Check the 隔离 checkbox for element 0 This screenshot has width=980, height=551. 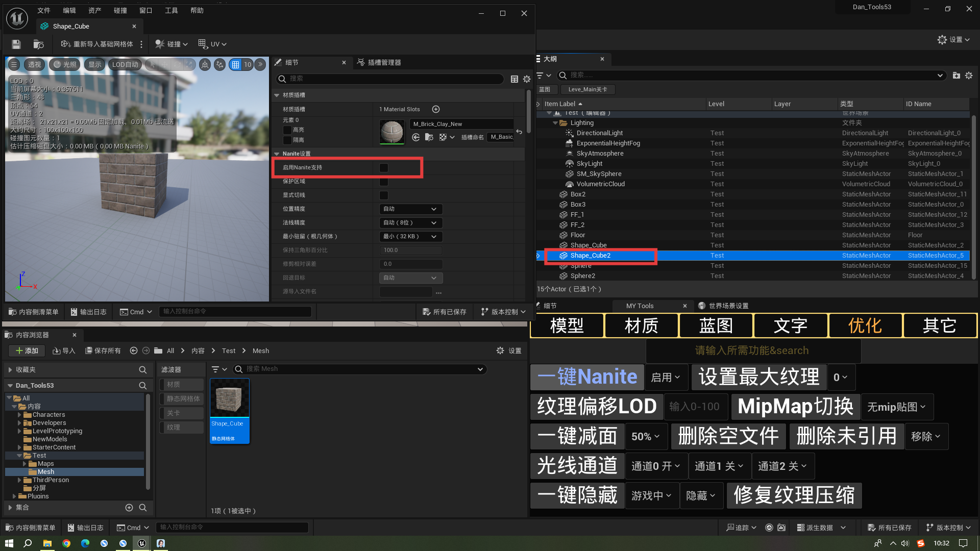(x=287, y=140)
